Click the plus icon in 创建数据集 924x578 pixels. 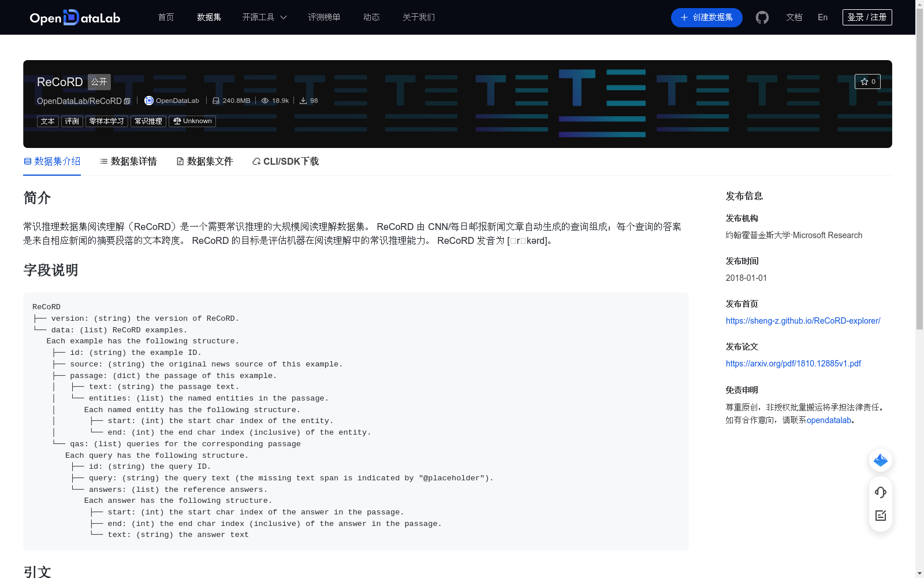tap(684, 17)
